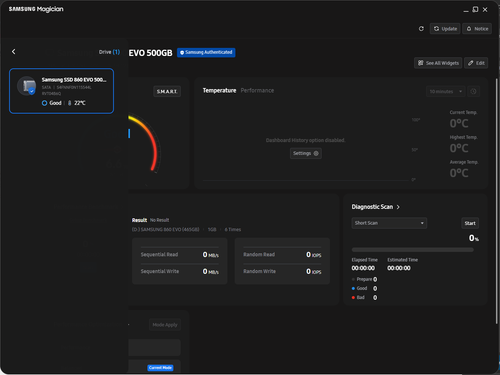Click the No Result benchmark label
The height and width of the screenshot is (375, 500).
click(159, 220)
